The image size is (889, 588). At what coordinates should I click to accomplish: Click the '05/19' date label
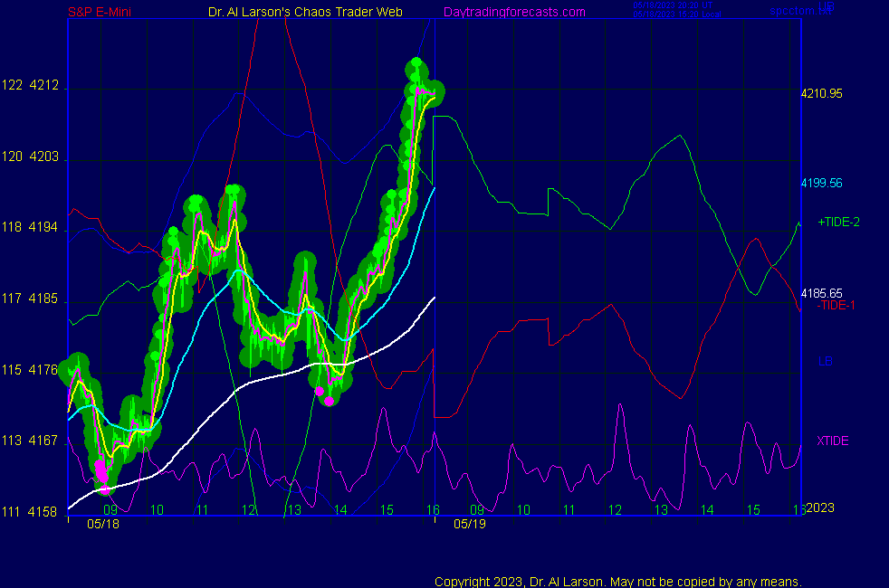(x=470, y=524)
